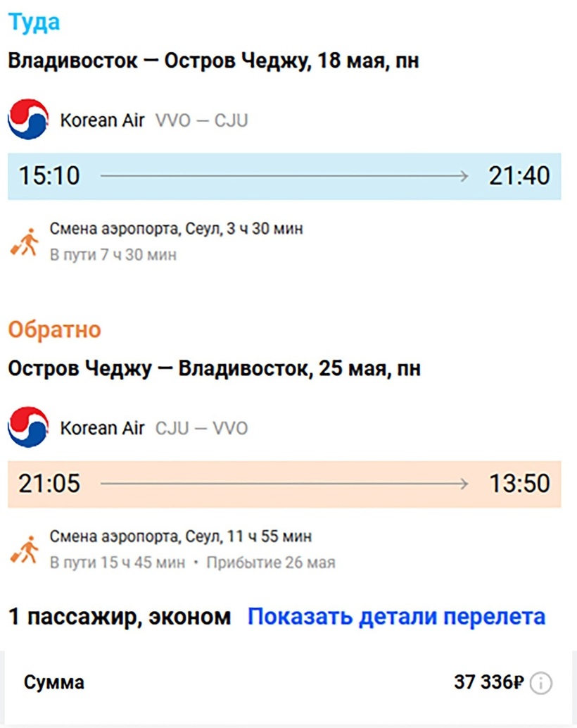Click the "1 пассажир, эконом" label
This screenshot has height=728, width=577.
(x=120, y=617)
